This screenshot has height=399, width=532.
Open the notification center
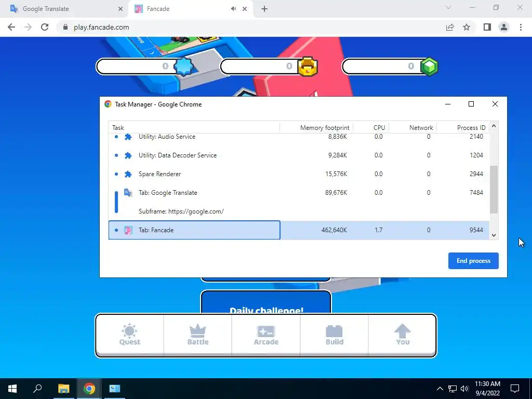515,389
